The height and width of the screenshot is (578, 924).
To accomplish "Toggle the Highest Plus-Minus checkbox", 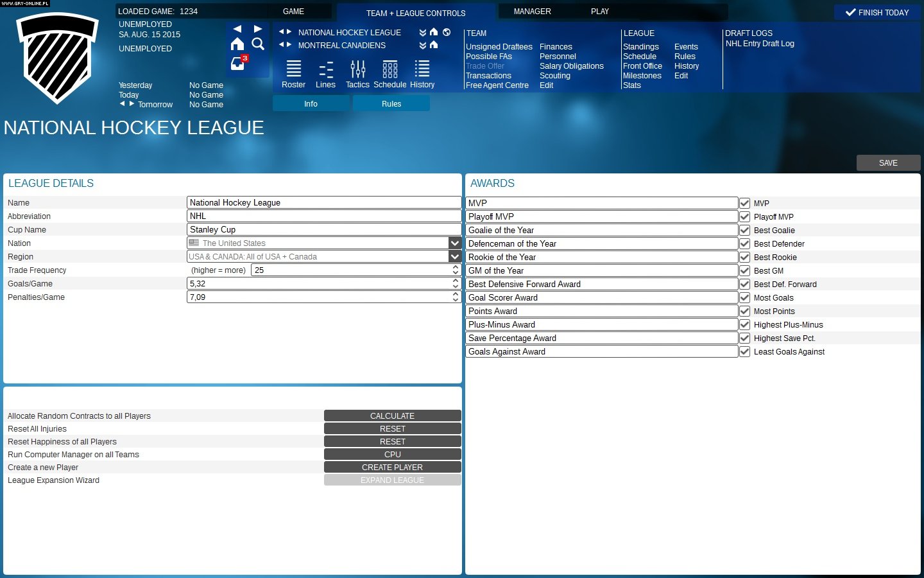I will (x=744, y=324).
